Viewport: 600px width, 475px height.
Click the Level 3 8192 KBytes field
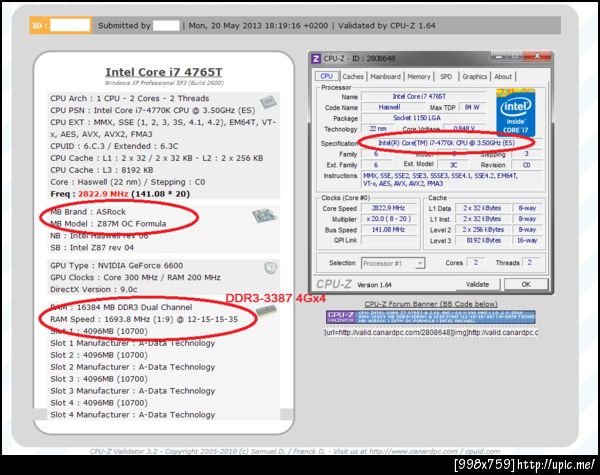tap(484, 240)
